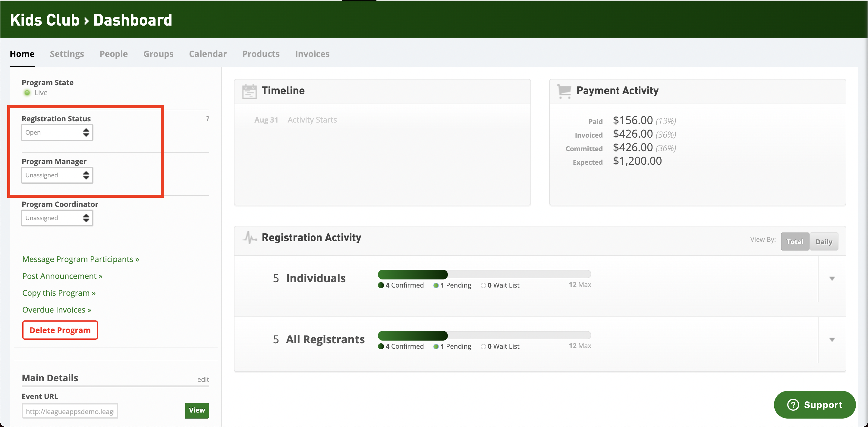Click the Event URL input field
868x427 pixels.
(x=70, y=411)
